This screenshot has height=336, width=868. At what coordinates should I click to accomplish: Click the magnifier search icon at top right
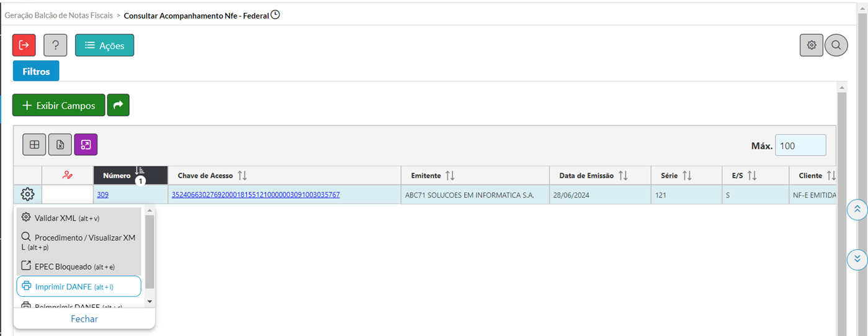836,45
